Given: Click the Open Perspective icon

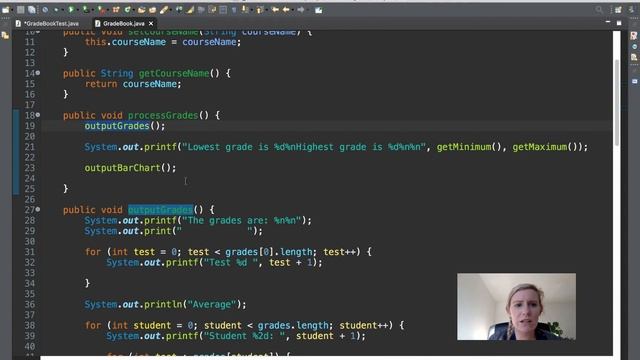Looking at the screenshot, I should tap(618, 10).
